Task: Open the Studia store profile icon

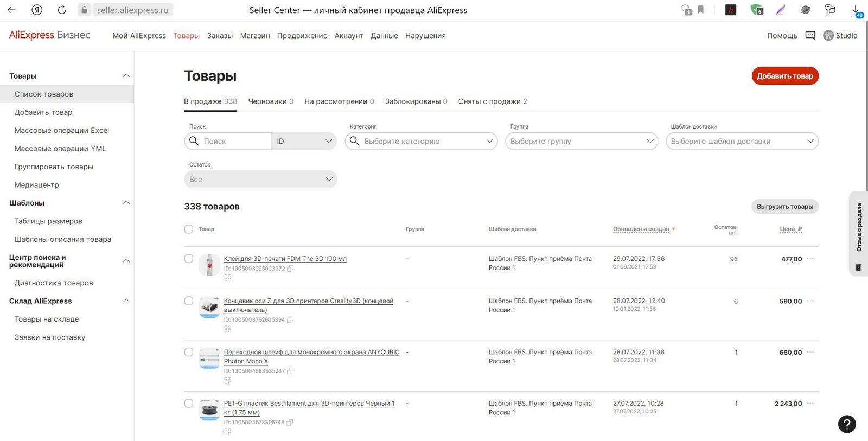Action: (x=828, y=35)
